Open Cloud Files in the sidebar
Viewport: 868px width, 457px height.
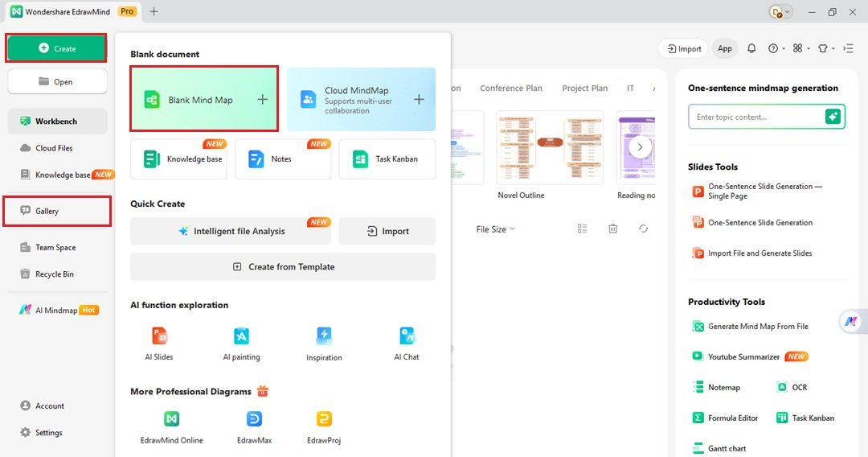pos(54,148)
